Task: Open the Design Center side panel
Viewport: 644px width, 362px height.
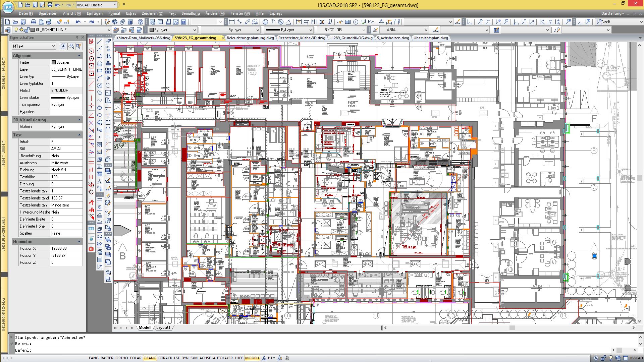Action: click(x=4, y=154)
